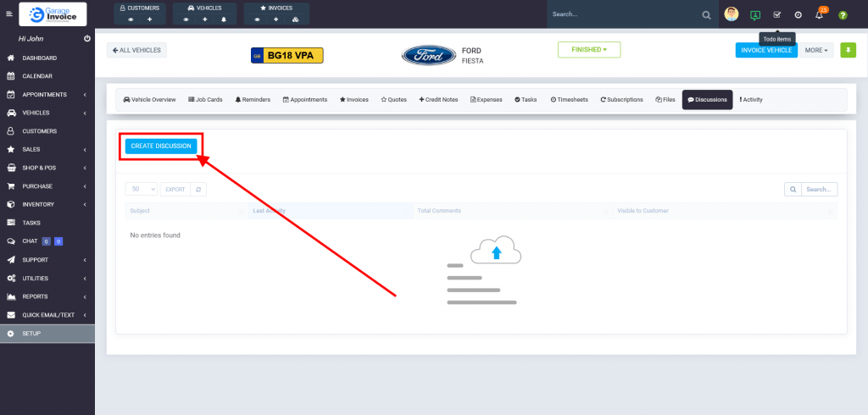Switch to the Reminders tab
This screenshot has width=868, height=415.
point(253,100)
